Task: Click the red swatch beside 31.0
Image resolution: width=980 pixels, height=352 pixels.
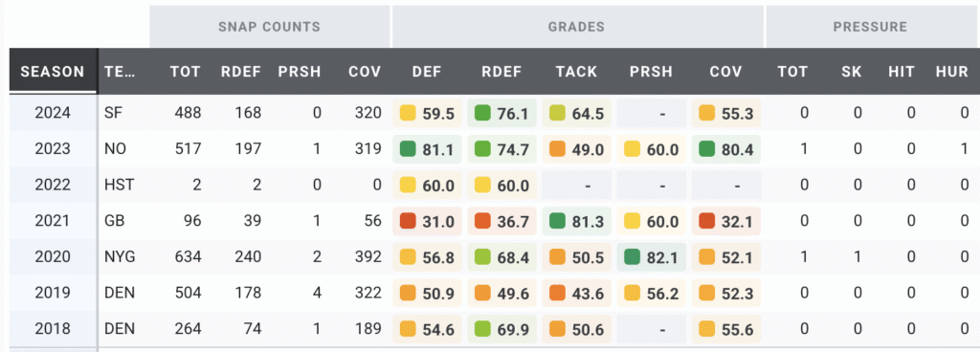Action: click(x=408, y=221)
